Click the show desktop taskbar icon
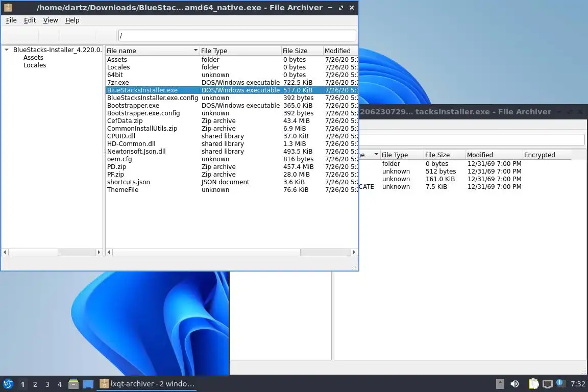Image resolution: width=588 pixels, height=392 pixels. [x=88, y=384]
